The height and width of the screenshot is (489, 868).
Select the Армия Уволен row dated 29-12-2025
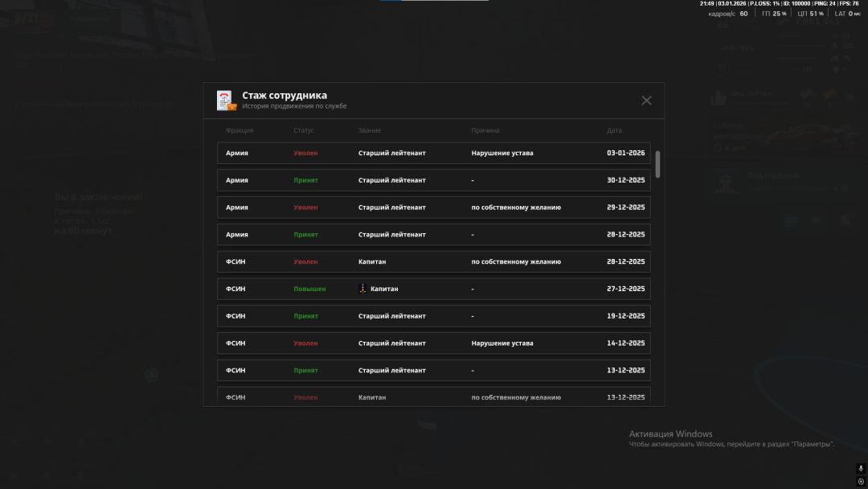click(x=433, y=208)
